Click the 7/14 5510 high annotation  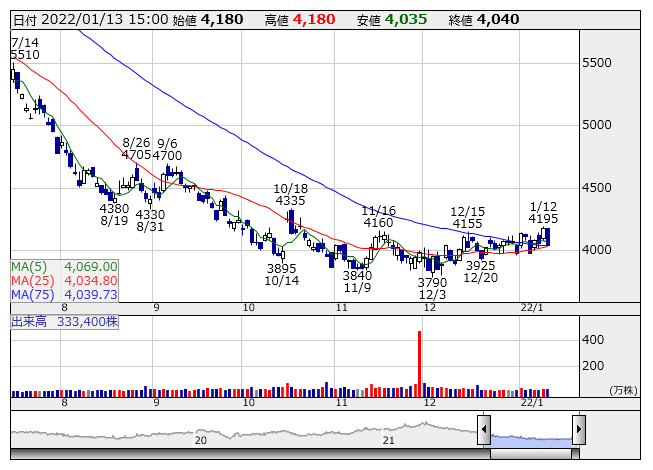25,49
